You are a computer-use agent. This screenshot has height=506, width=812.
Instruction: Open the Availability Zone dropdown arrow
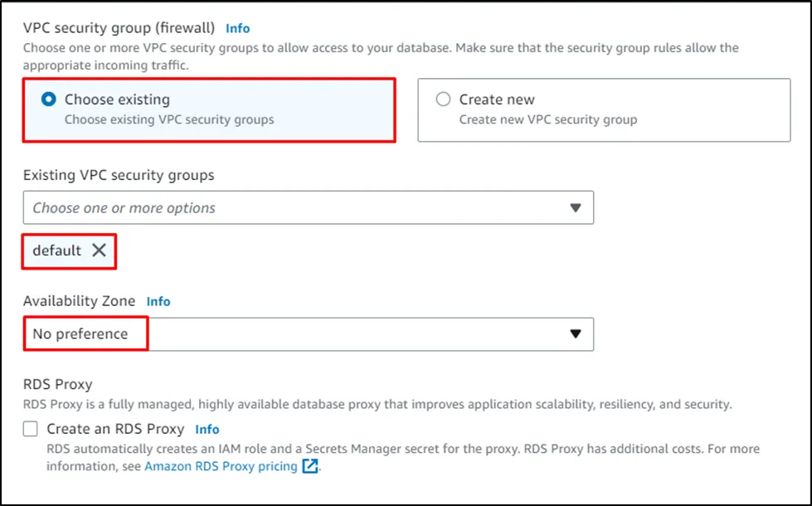pos(576,333)
